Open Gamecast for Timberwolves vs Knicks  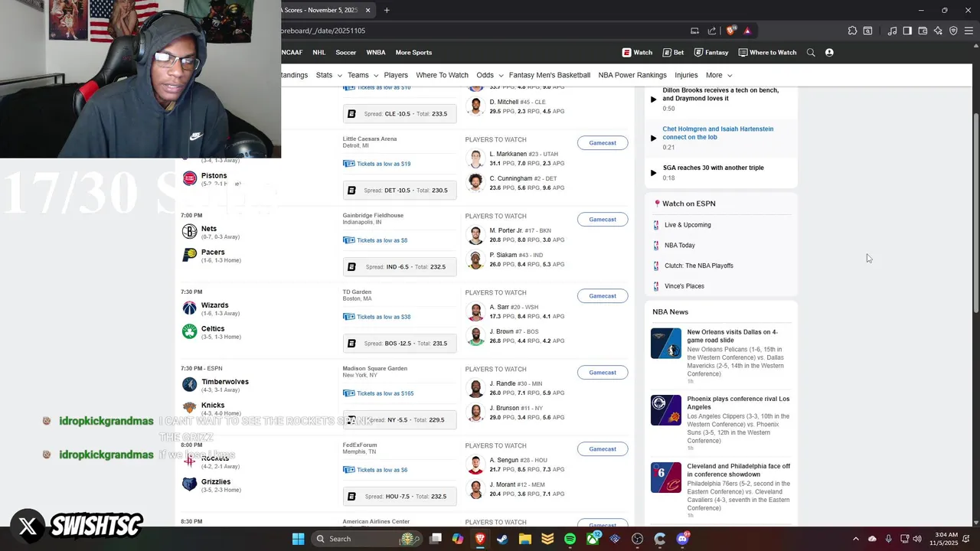(x=603, y=373)
